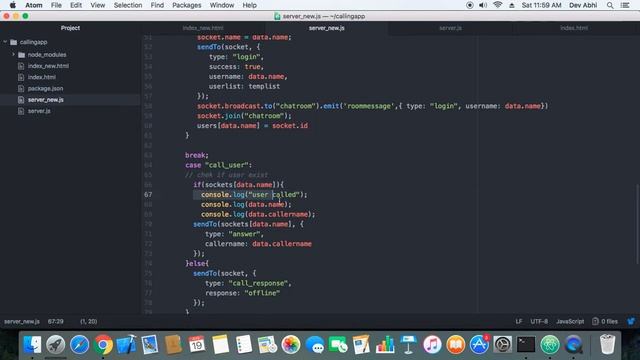Click cursor position 67:29 in status bar
Image resolution: width=640 pixels, height=360 pixels.
[56, 321]
